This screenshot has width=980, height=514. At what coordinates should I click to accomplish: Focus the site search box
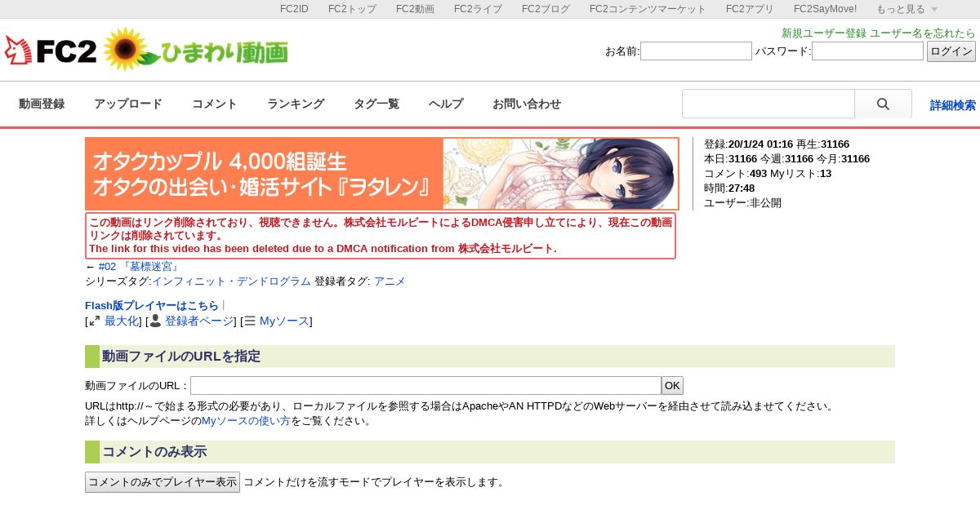[768, 104]
